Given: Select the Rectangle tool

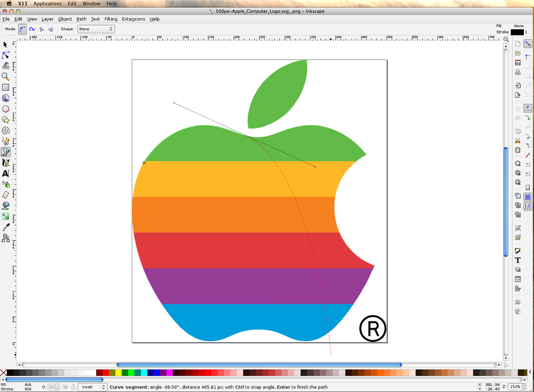Looking at the screenshot, I should click(5, 87).
